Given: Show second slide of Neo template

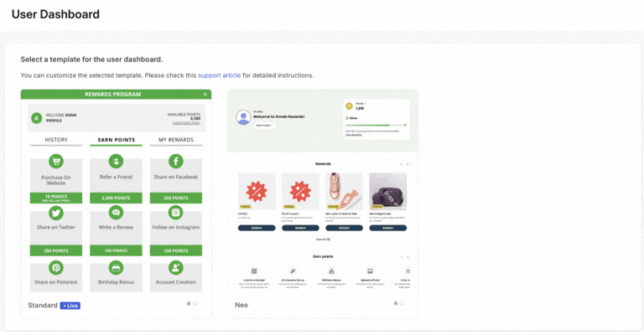Looking at the screenshot, I should coord(402,303).
